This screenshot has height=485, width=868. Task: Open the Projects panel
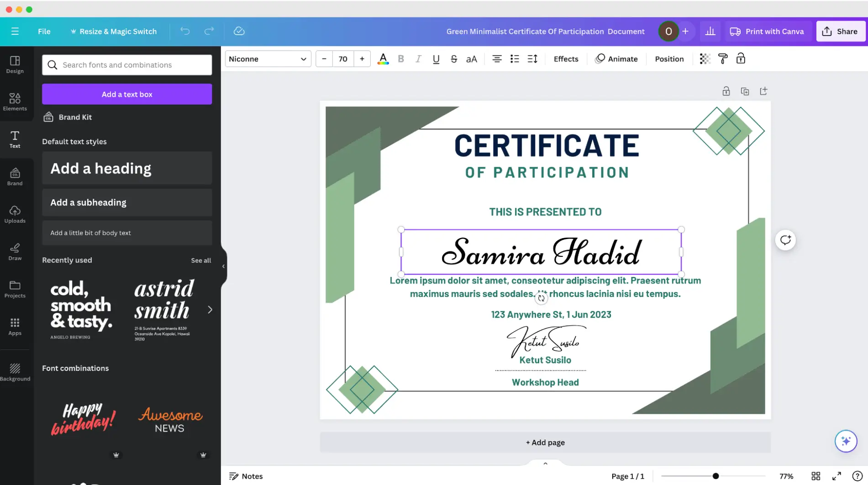point(15,289)
